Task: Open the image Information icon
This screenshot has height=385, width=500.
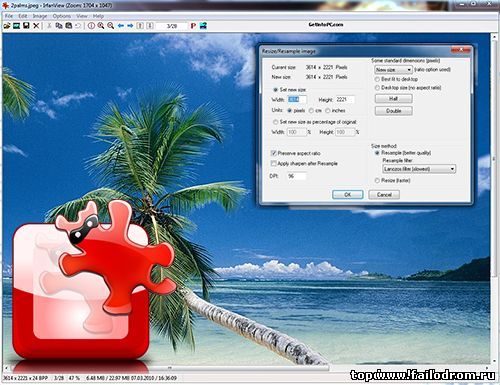Action: tap(91, 26)
